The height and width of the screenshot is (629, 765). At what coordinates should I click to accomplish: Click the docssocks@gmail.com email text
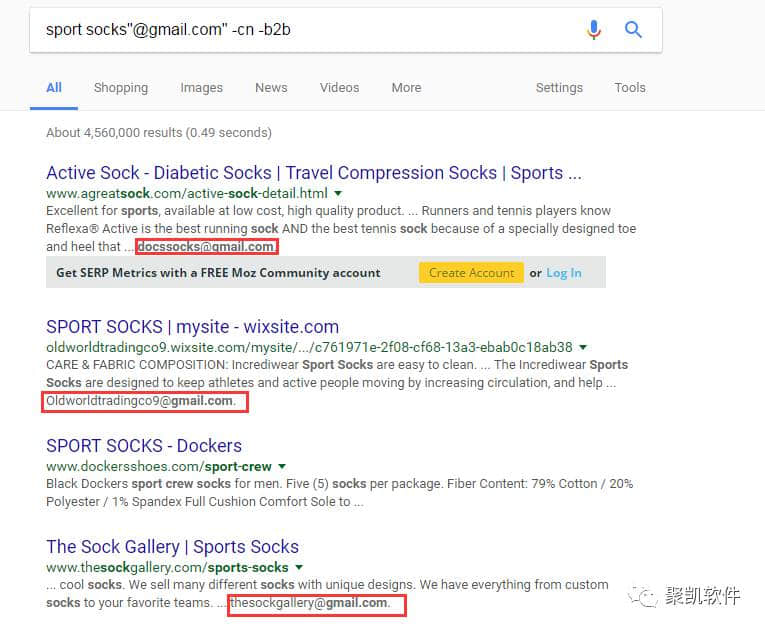click(x=206, y=247)
